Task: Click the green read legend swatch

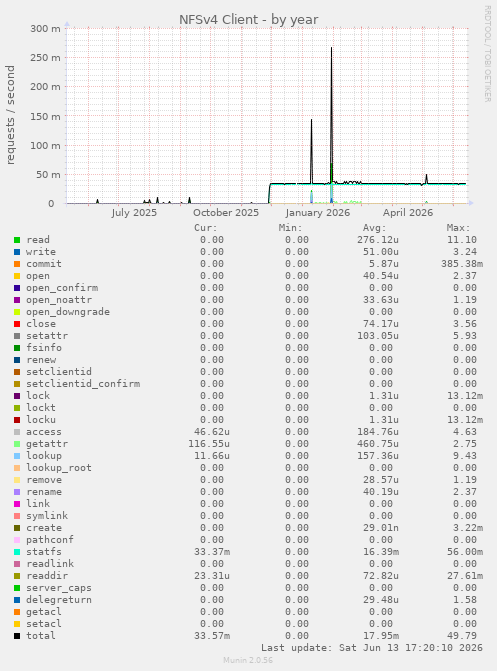Action: click(17, 240)
